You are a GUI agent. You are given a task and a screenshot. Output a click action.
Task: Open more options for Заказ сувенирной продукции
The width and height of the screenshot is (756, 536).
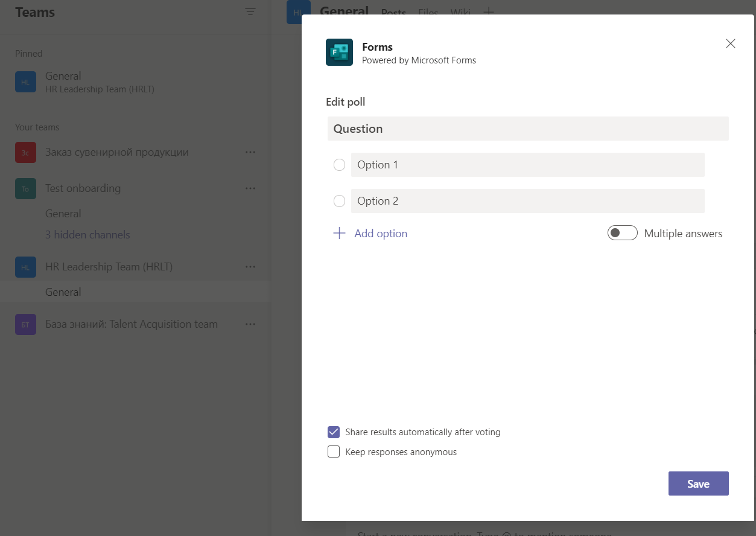click(x=250, y=152)
